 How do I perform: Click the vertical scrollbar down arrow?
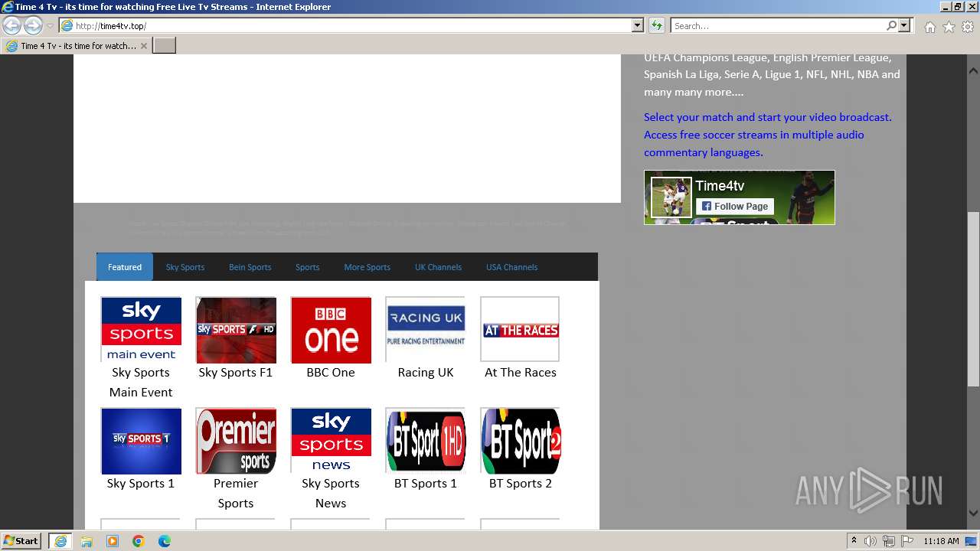pos(974,514)
